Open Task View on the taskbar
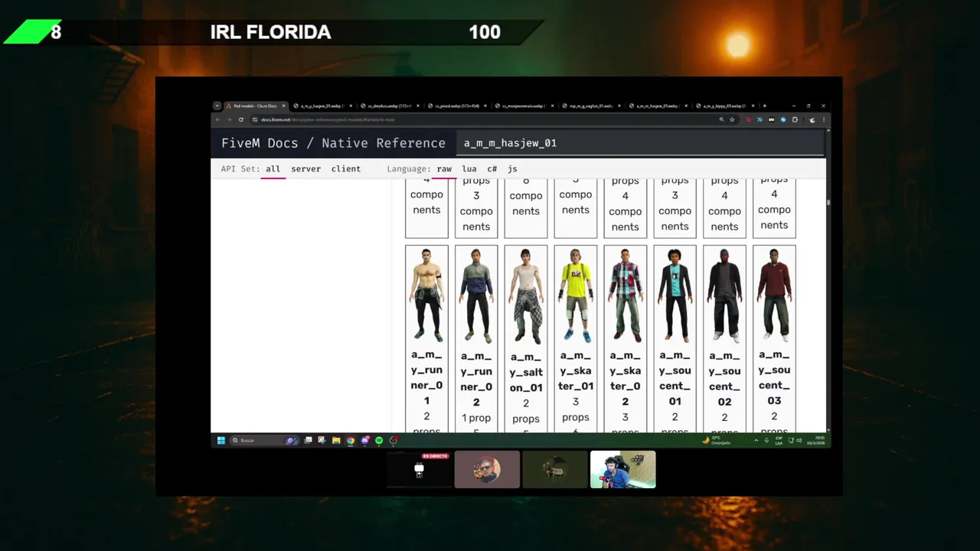This screenshot has height=551, width=980. pos(308,440)
